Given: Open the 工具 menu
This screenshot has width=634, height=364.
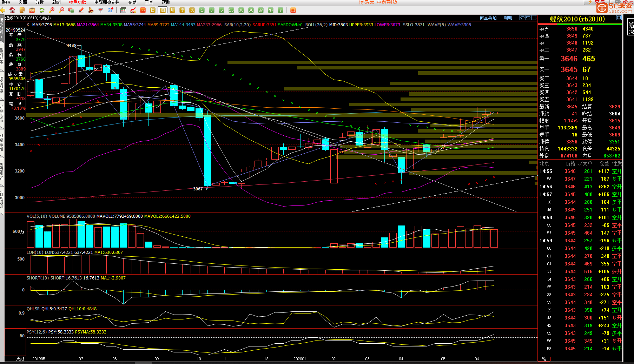Looking at the screenshot, I should tap(149, 2).
